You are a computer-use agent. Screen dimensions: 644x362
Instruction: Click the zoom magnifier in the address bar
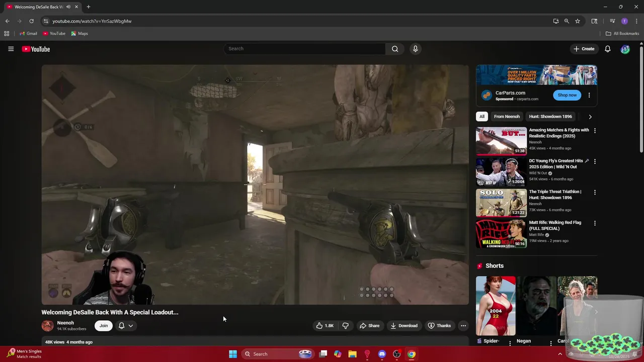click(x=567, y=21)
